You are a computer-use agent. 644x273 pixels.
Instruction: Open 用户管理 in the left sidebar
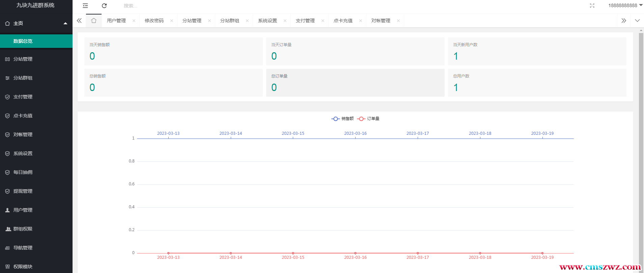pos(23,210)
